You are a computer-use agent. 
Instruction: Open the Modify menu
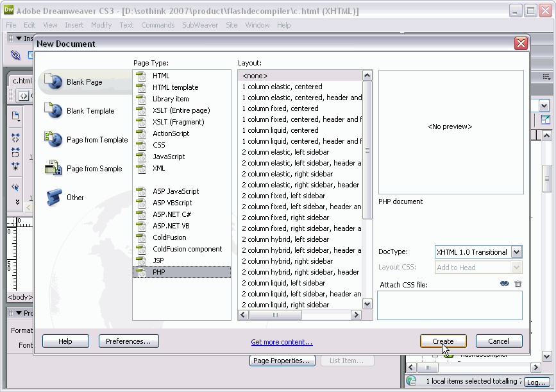(x=101, y=25)
